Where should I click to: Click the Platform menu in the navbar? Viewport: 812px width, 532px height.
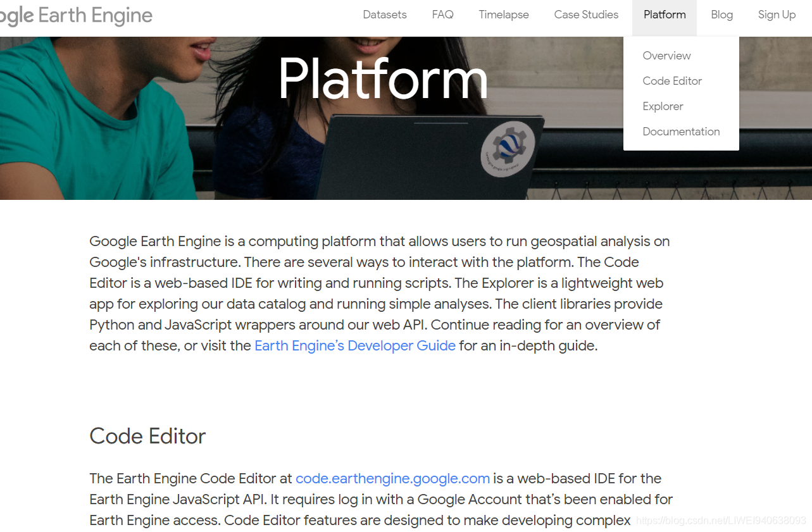[x=665, y=15]
